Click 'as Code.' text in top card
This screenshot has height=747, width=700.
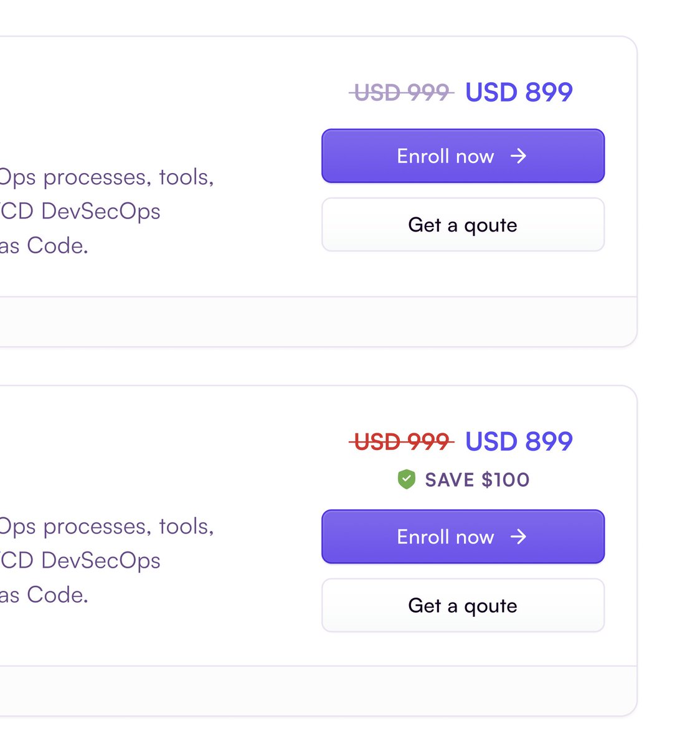[x=44, y=246]
